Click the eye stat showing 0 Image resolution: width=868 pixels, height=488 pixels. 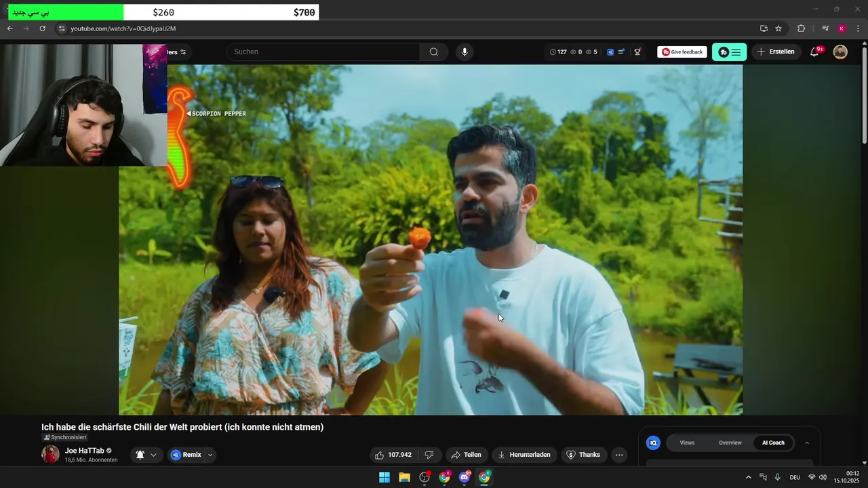[x=576, y=52]
